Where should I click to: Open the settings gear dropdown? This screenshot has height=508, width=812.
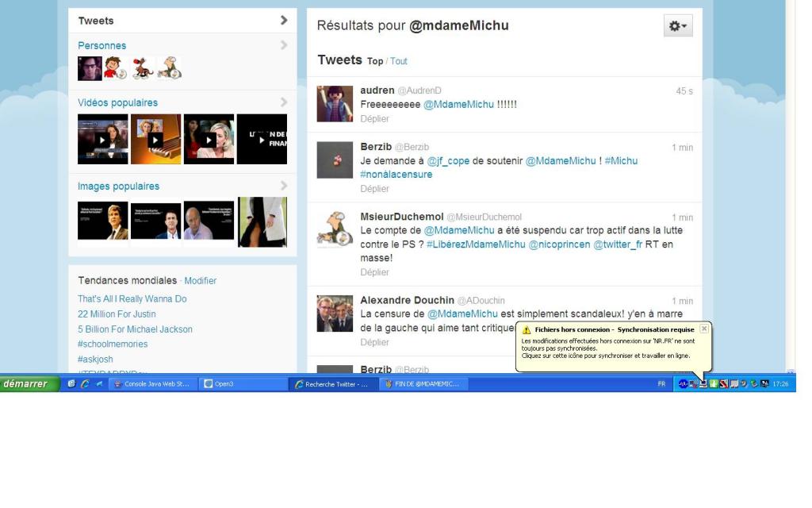point(678,26)
